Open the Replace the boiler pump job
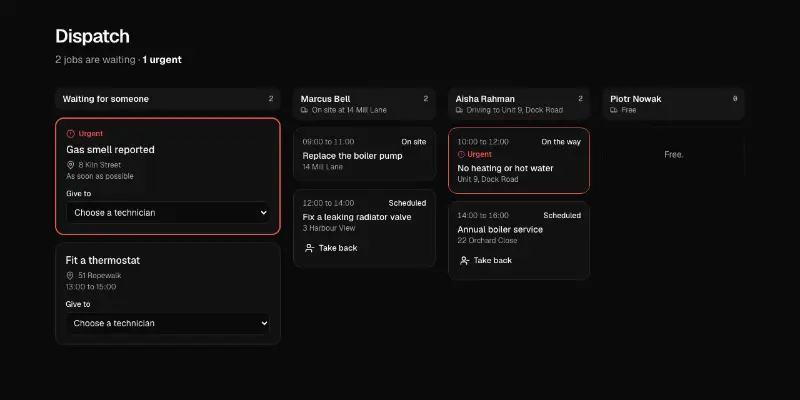The image size is (800, 400). pyautogui.click(x=364, y=154)
